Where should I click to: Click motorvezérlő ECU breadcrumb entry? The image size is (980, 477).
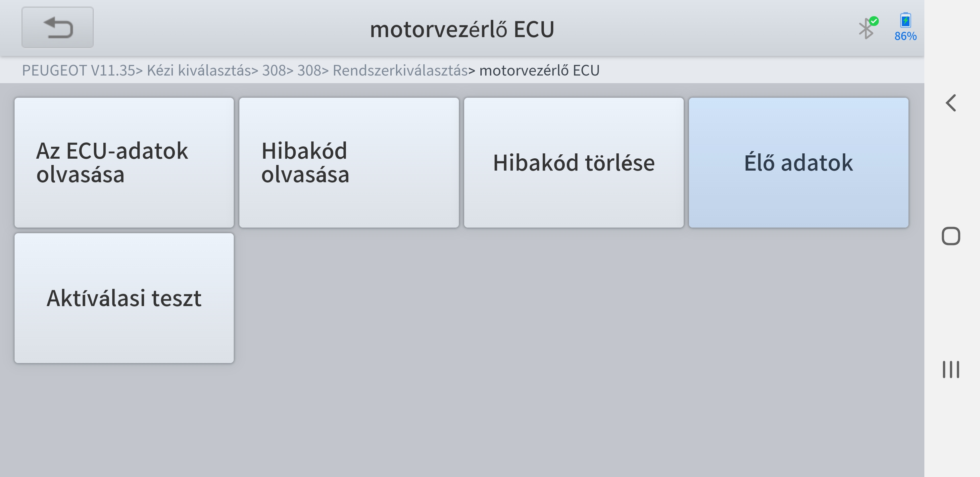coord(539,71)
